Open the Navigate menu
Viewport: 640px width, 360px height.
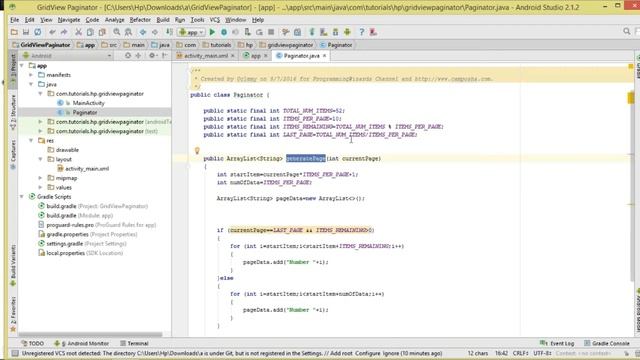[x=69, y=20]
